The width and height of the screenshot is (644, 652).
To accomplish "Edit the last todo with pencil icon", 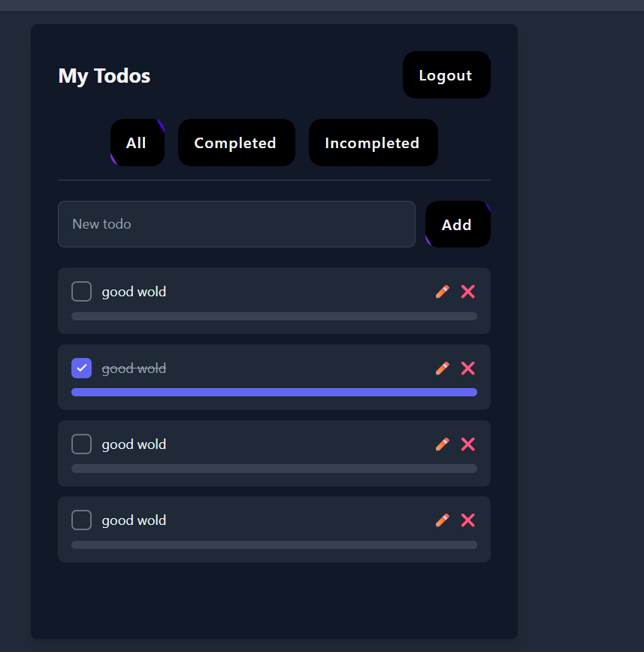I will pos(442,520).
